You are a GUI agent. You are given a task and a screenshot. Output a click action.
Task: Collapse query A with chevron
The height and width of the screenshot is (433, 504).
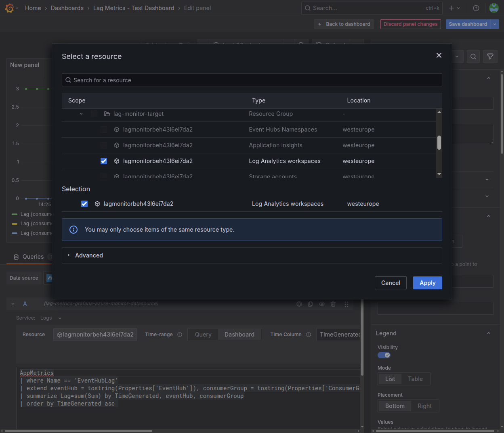tap(13, 304)
